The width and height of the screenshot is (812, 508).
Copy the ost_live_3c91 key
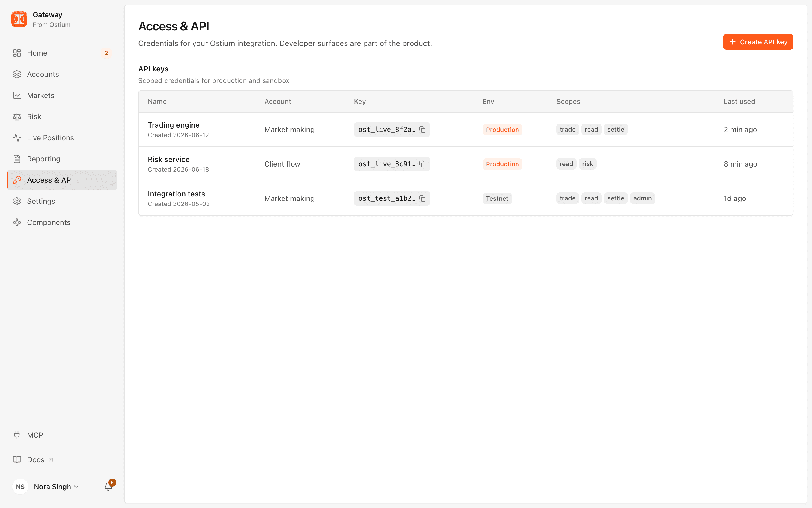[422, 164]
